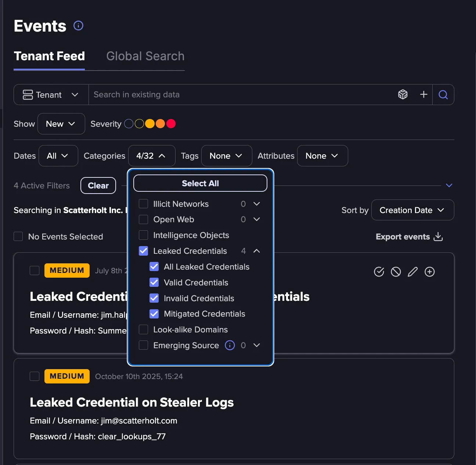Click the export events download icon

438,237
